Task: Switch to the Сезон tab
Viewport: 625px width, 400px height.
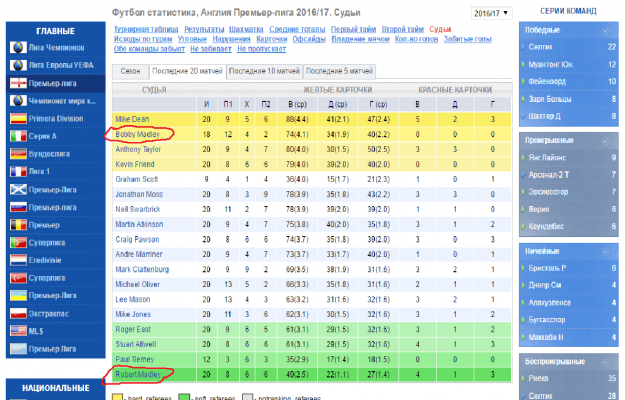Action: [x=130, y=71]
